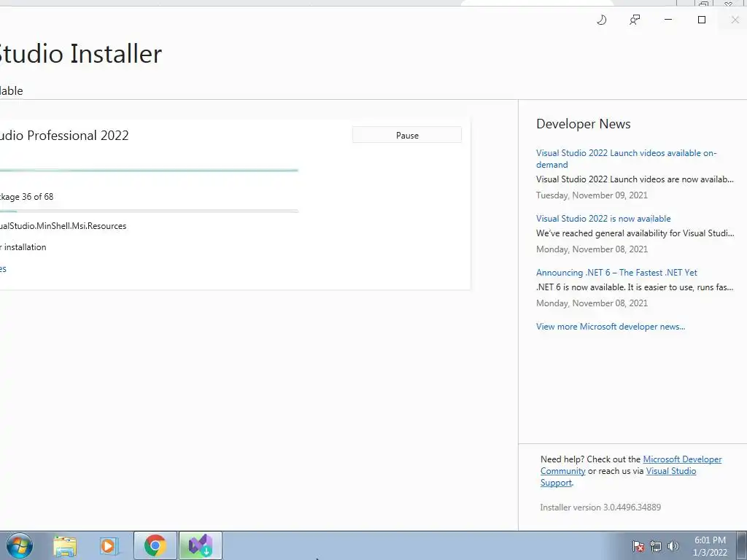
Task: Open the send feedback icon
Action: tap(635, 20)
